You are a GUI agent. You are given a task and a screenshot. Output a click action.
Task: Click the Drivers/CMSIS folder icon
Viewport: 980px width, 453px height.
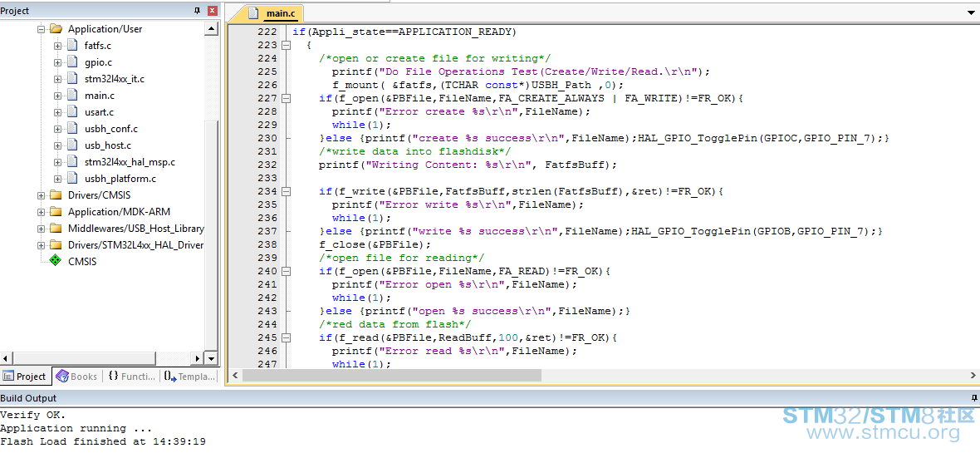[x=56, y=195]
